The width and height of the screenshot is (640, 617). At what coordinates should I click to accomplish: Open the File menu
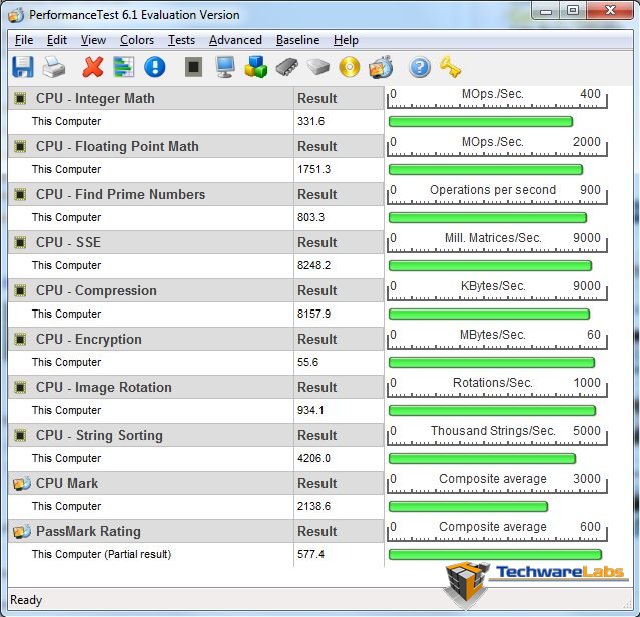pos(24,40)
